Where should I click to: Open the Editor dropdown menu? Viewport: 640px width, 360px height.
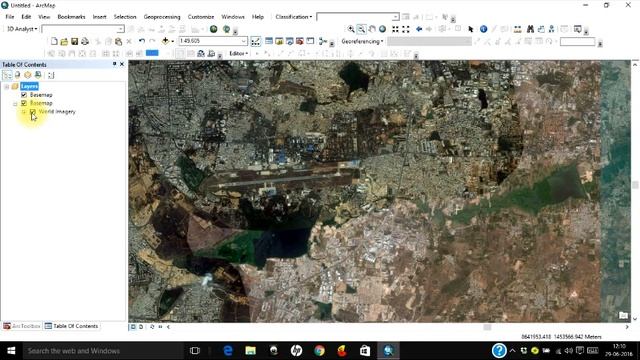(238, 53)
